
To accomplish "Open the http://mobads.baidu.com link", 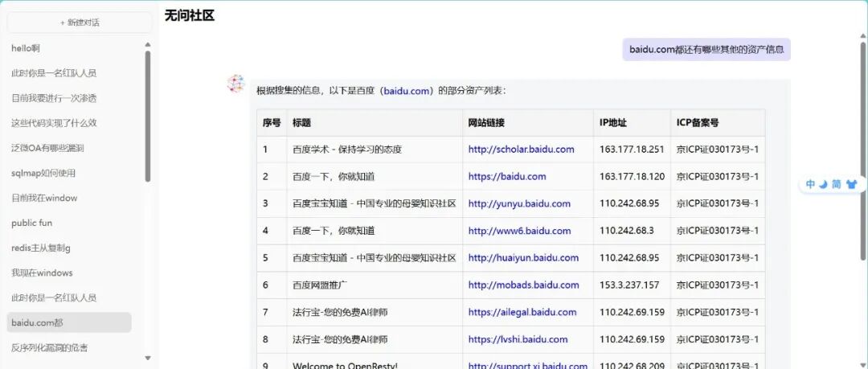I will (x=524, y=285).
